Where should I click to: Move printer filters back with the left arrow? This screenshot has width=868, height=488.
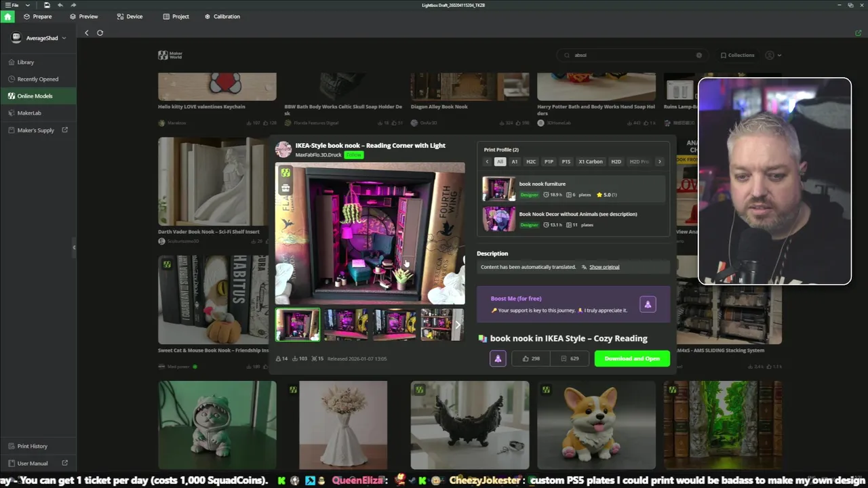pyautogui.click(x=487, y=161)
